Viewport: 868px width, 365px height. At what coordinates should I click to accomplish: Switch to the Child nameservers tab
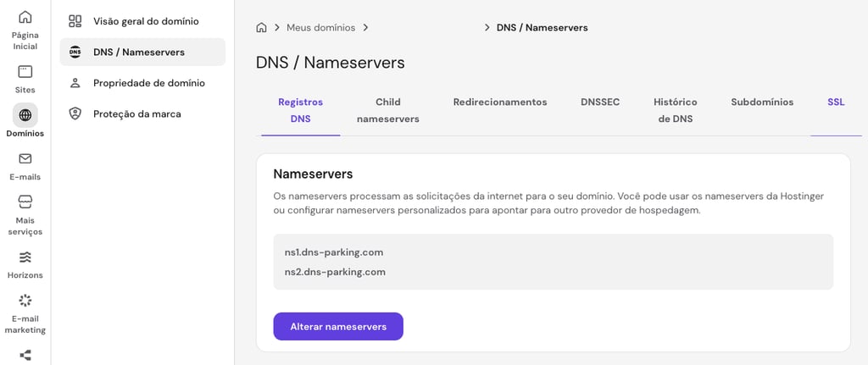(388, 111)
